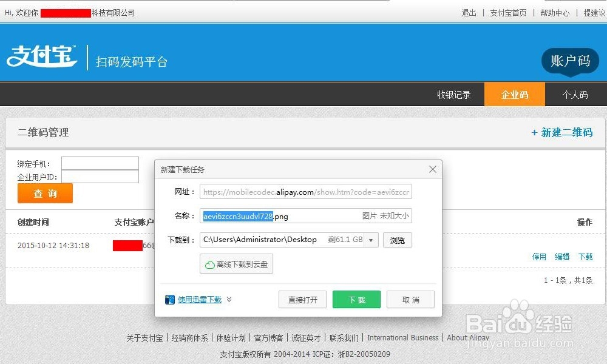Click 停用 in the table row
607x364 pixels.
coord(539,257)
